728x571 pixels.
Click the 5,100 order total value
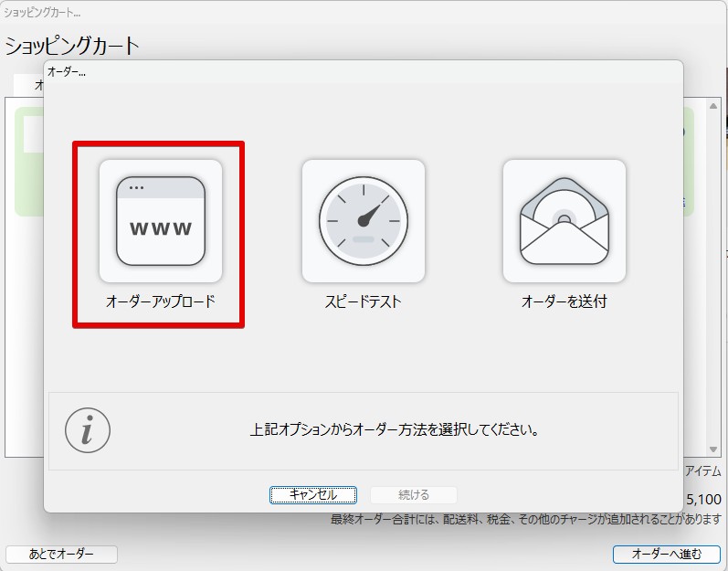(x=702, y=499)
